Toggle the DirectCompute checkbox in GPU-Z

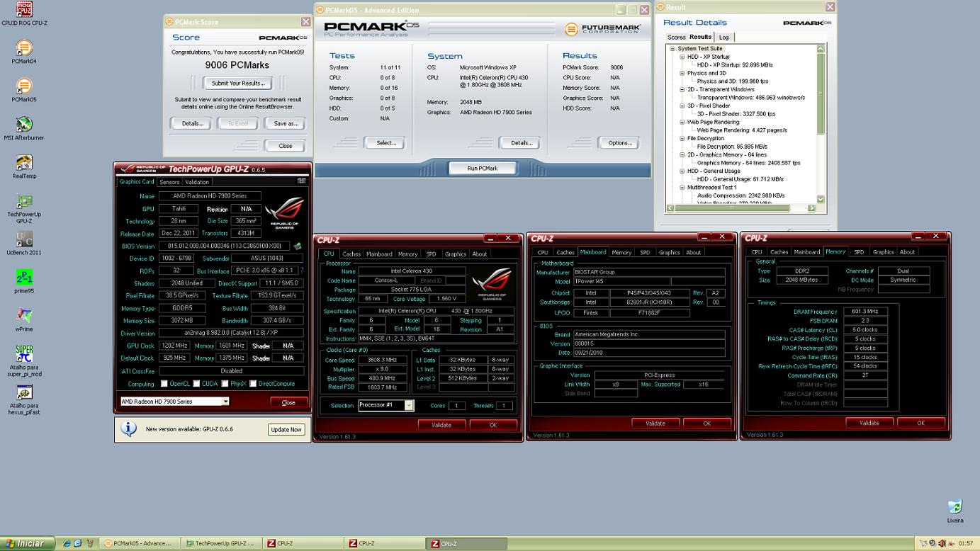click(x=252, y=384)
